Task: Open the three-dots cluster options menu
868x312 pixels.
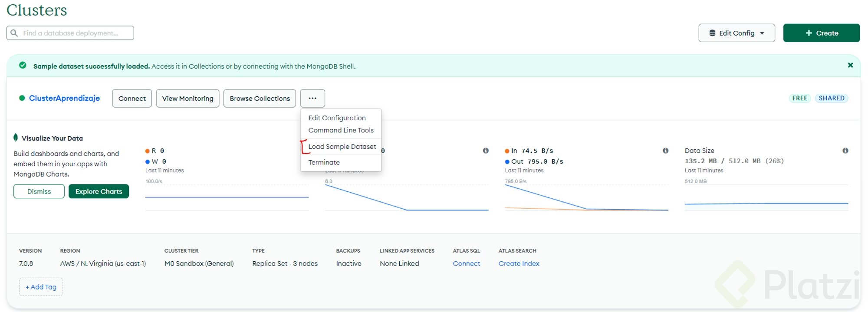Action: (312, 99)
